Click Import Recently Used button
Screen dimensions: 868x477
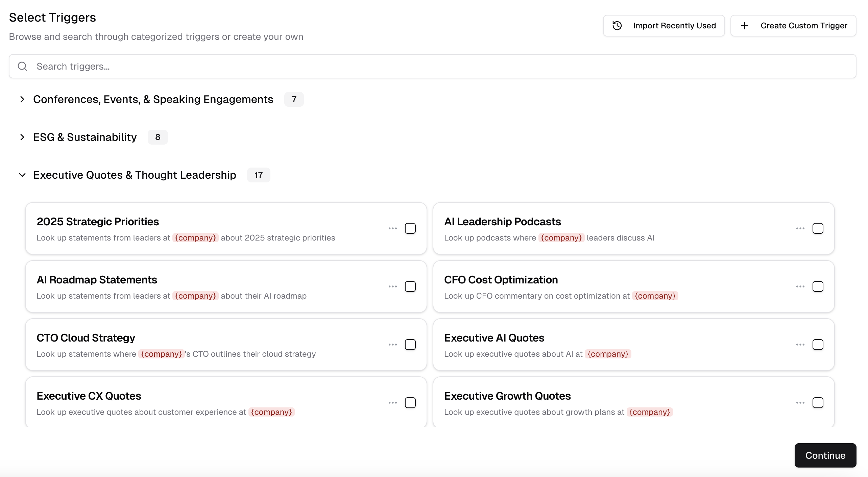664,26
